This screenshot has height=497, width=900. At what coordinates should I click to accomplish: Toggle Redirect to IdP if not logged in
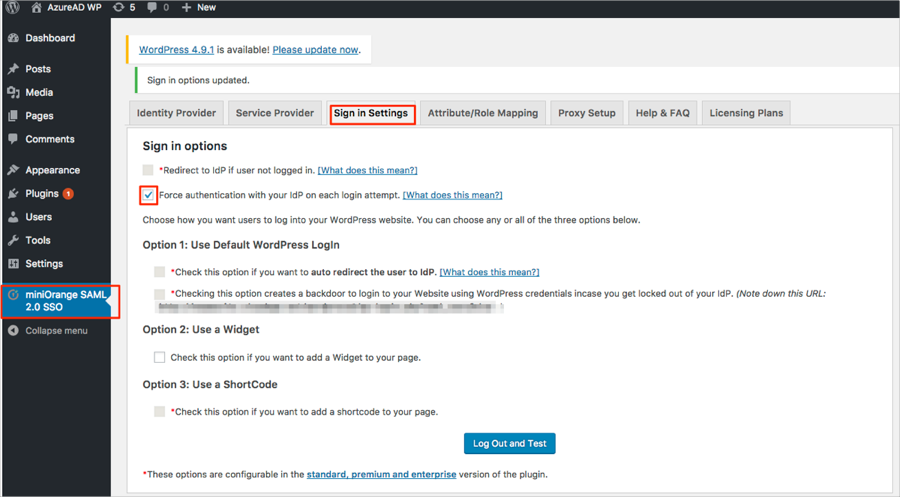coord(148,170)
